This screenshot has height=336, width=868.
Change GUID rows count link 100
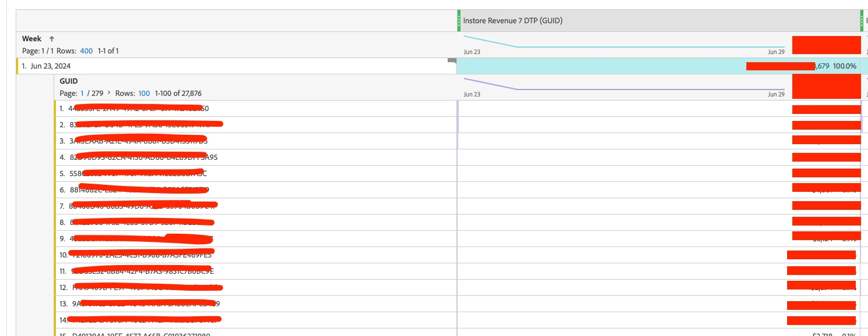144,94
